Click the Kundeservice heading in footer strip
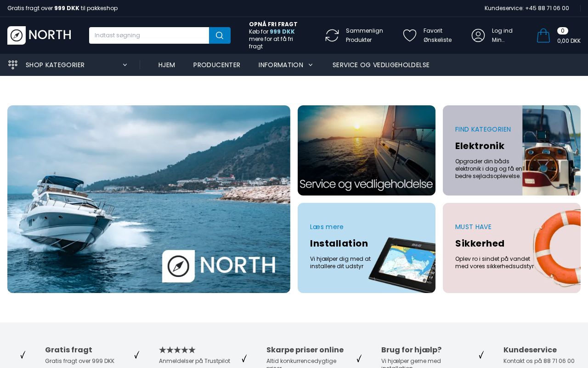 [530, 350]
